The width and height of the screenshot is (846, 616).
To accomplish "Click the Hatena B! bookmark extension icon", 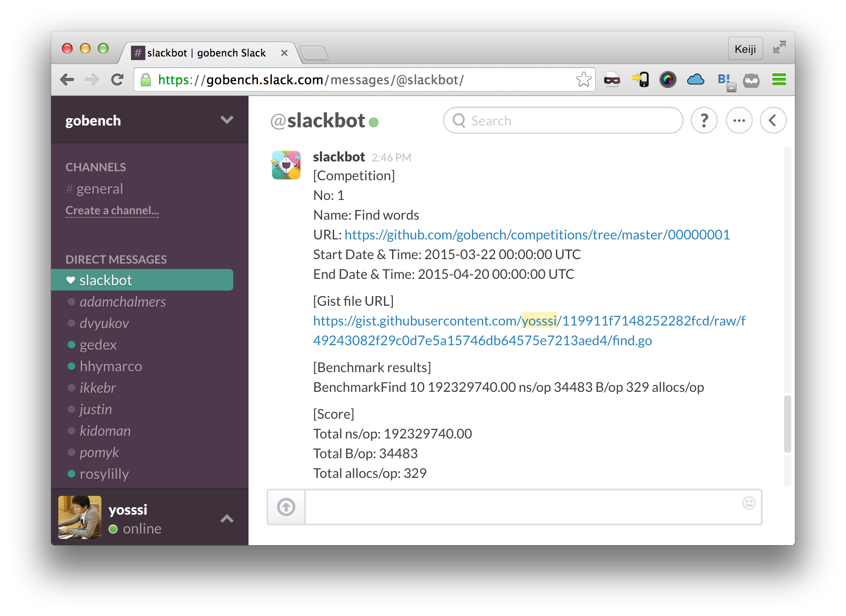I will click(x=726, y=81).
